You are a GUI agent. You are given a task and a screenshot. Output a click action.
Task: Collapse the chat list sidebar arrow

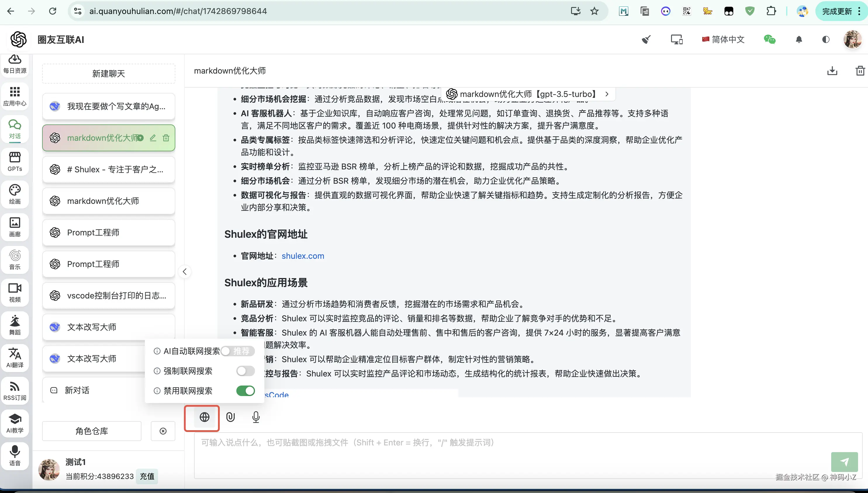pyautogui.click(x=185, y=272)
